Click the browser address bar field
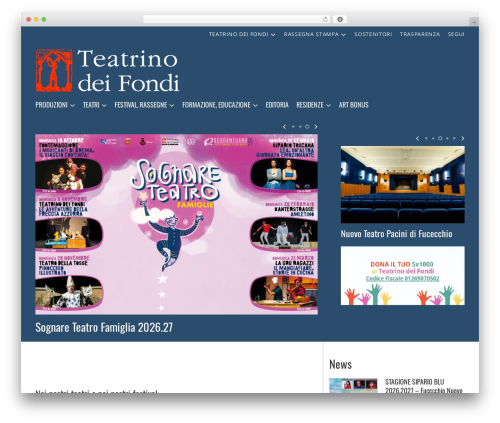The image size is (500, 423). (236, 19)
